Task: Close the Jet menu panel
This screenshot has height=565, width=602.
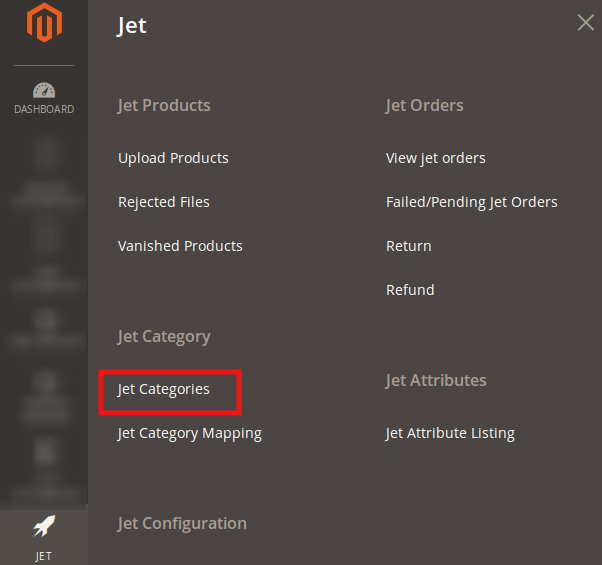Action: point(585,22)
